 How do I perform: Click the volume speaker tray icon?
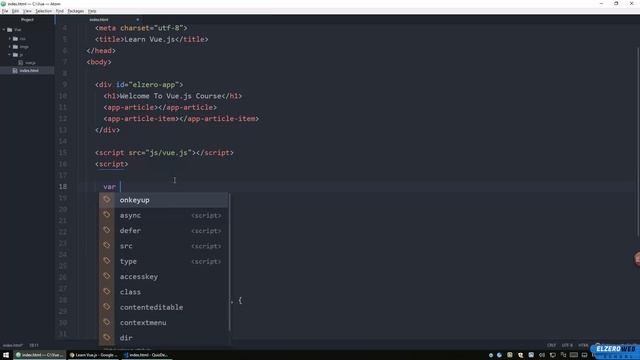click(x=542, y=355)
